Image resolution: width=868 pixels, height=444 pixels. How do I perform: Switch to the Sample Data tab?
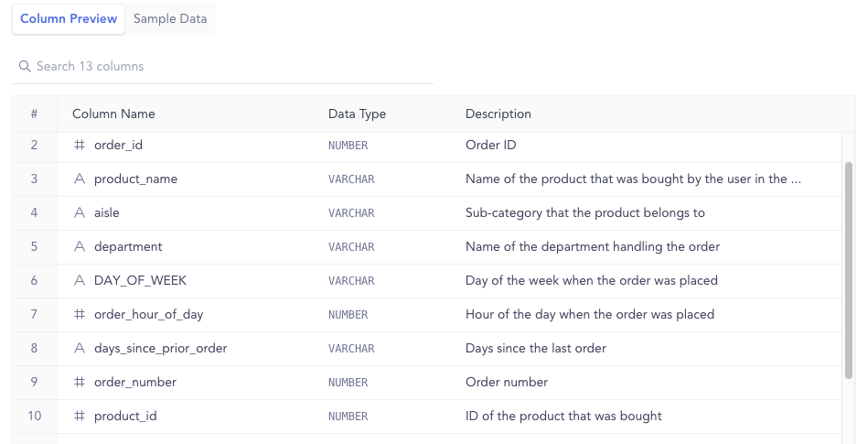coord(170,19)
